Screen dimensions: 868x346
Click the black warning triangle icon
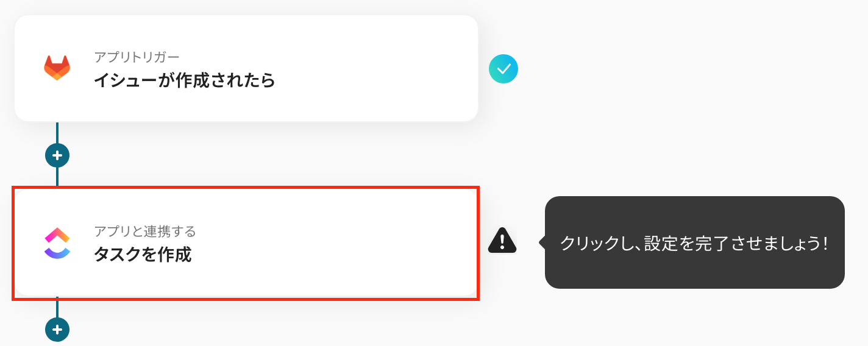coord(502,241)
